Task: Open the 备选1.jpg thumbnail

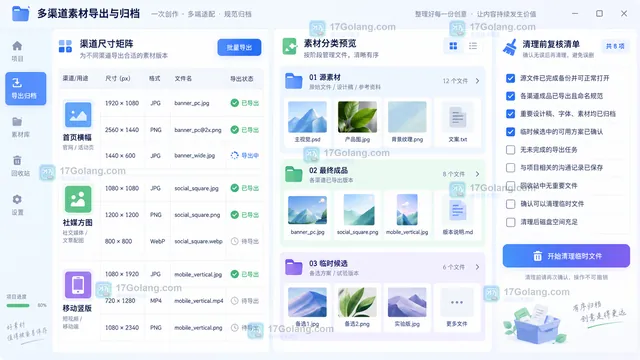Action: [307, 302]
